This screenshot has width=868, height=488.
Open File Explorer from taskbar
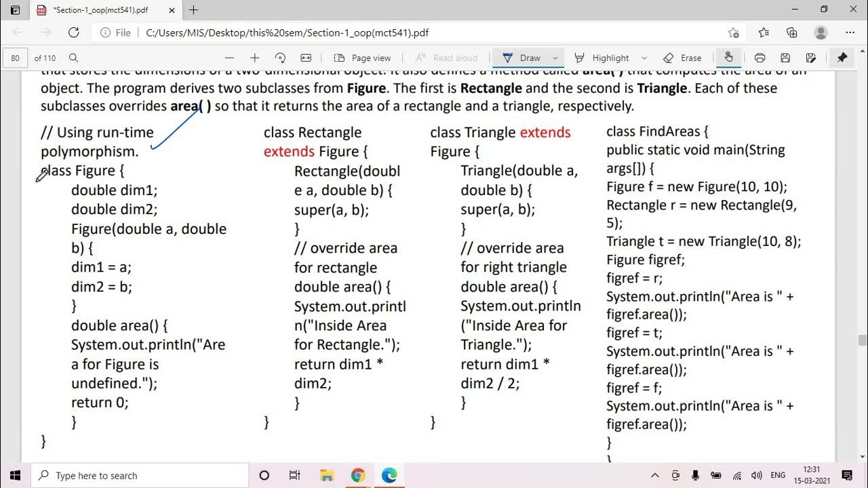(326, 475)
